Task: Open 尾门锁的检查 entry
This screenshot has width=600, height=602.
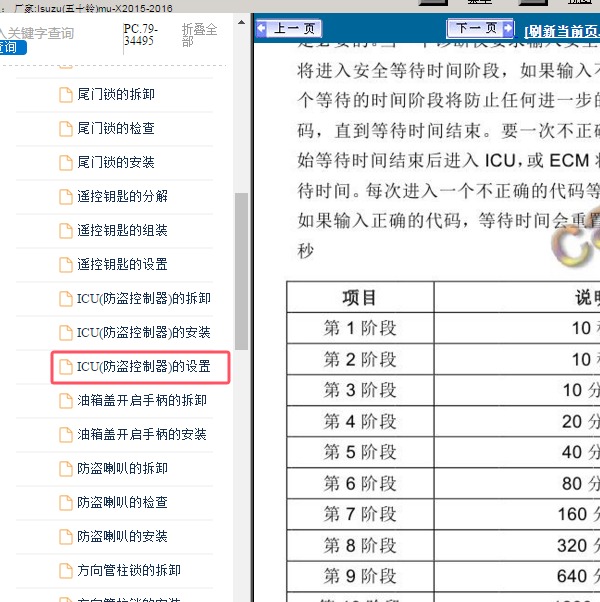Action: click(116, 128)
